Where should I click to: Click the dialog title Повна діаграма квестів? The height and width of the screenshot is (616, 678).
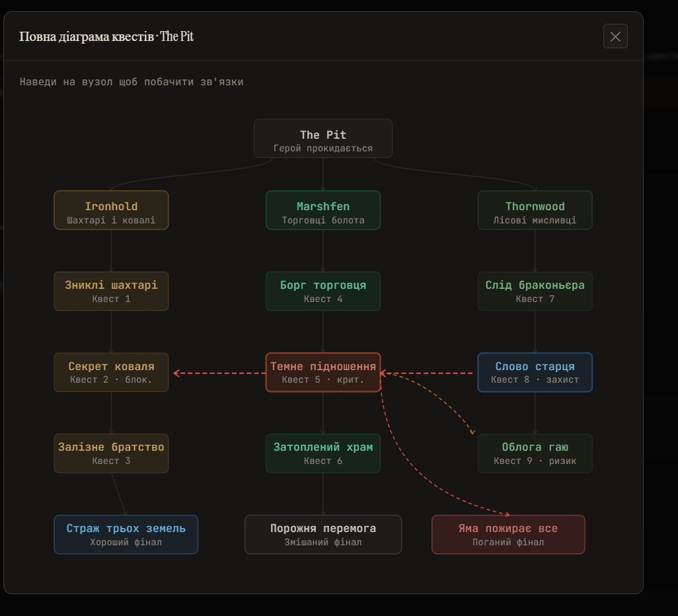[x=87, y=36]
